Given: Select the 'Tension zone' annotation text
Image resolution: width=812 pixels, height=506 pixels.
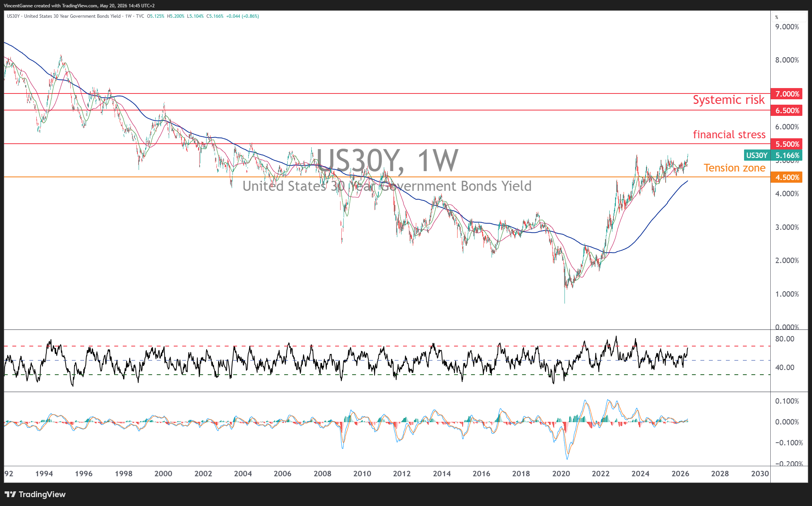Looking at the screenshot, I should pyautogui.click(x=734, y=168).
